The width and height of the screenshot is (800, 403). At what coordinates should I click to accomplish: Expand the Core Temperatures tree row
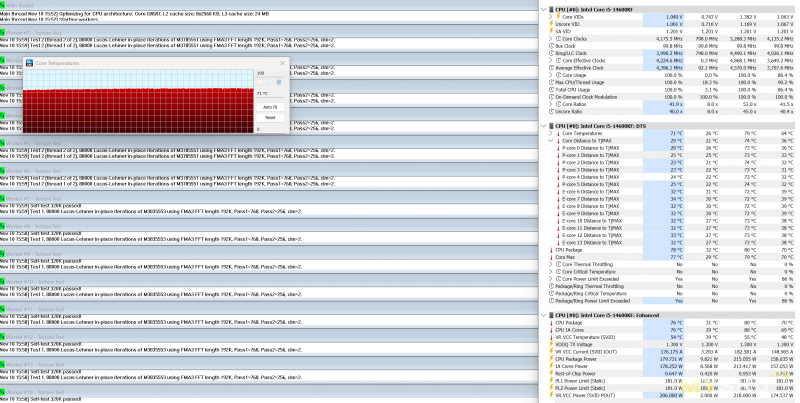click(x=548, y=133)
